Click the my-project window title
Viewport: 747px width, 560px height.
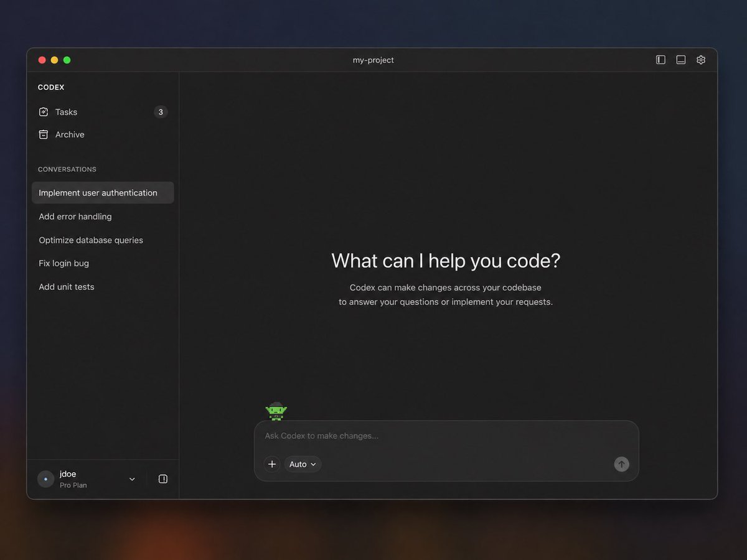coord(374,60)
